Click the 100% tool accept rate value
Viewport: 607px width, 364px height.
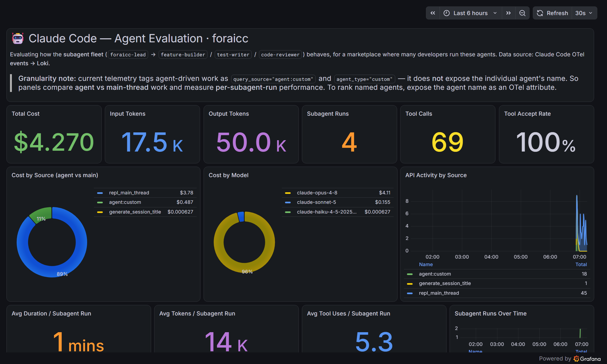click(546, 142)
